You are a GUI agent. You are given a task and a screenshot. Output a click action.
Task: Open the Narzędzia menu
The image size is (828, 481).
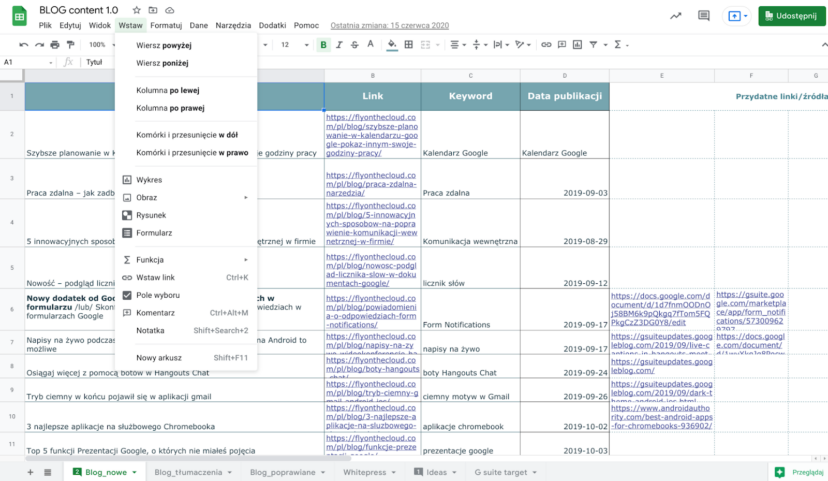[233, 25]
